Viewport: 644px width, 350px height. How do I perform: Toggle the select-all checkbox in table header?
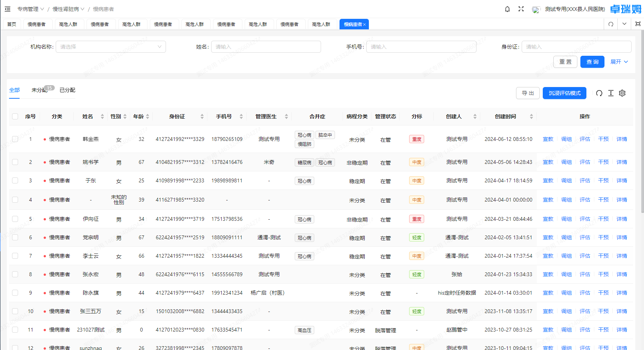(x=15, y=116)
